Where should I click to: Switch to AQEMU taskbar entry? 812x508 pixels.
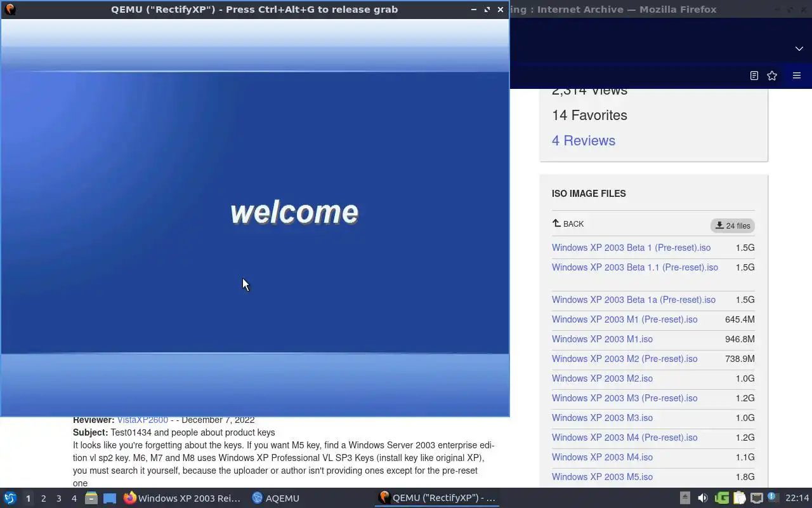click(x=275, y=498)
